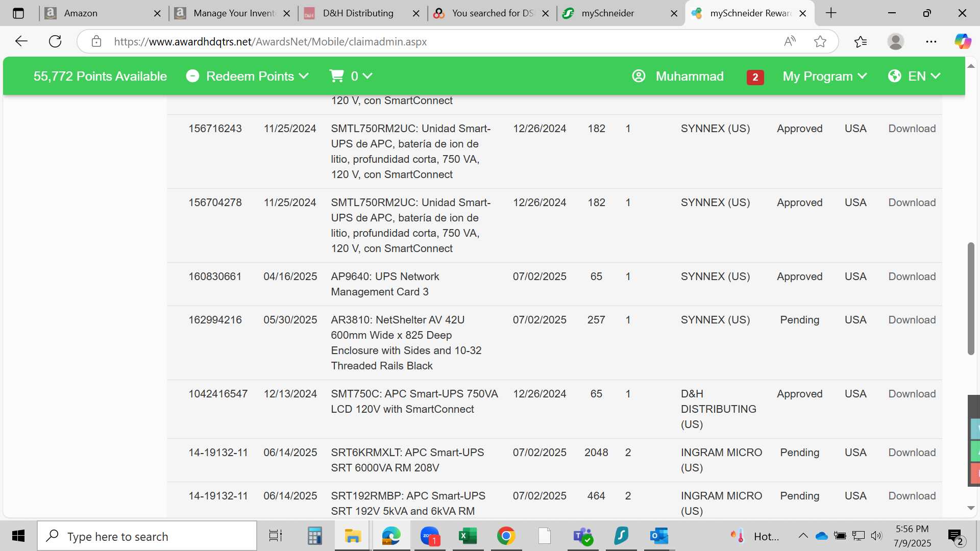Download the SRT6KRMXLT claim row

[x=912, y=453]
